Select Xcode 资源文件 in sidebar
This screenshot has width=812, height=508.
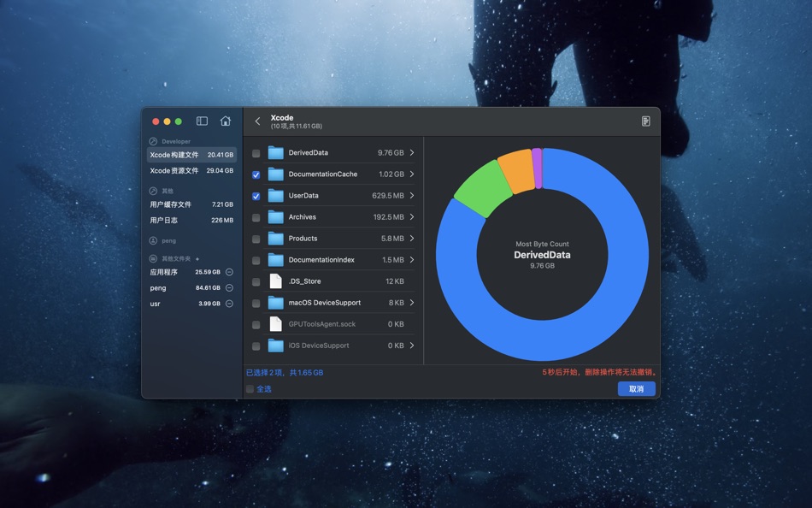click(191, 170)
